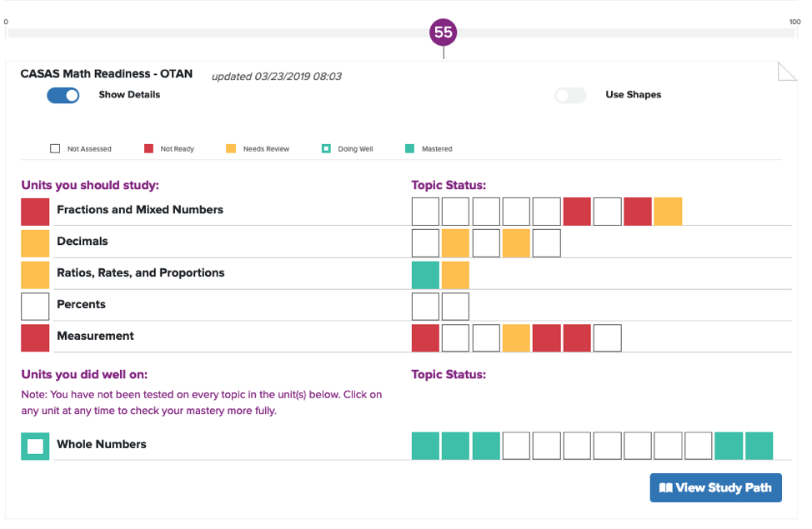The image size is (812, 529).
Task: Click the View Study Path button
Action: point(715,487)
